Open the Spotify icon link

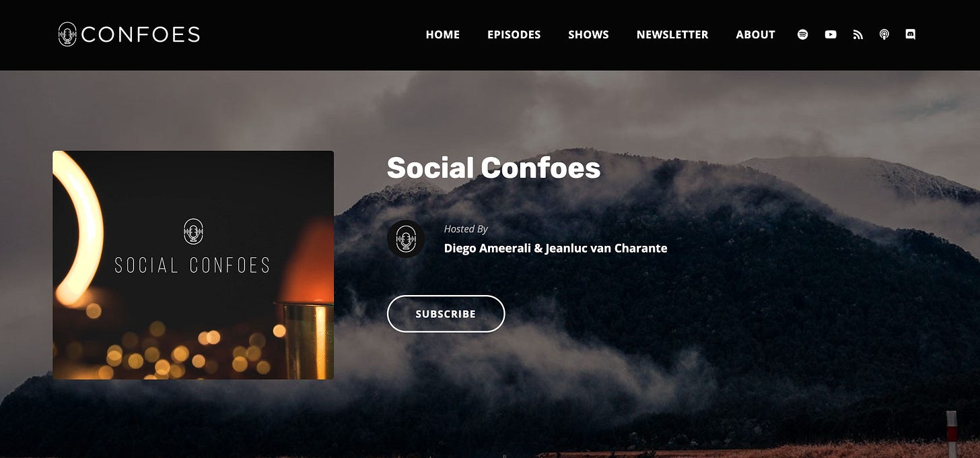pyautogui.click(x=802, y=34)
